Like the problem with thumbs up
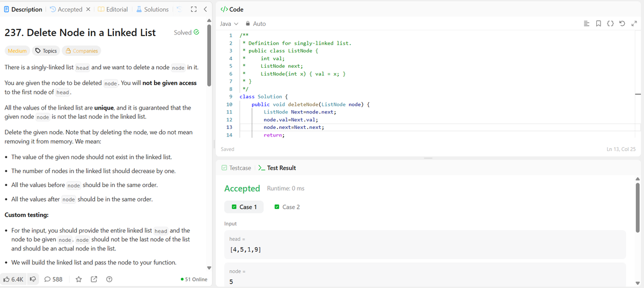The width and height of the screenshot is (644, 288). [13, 279]
